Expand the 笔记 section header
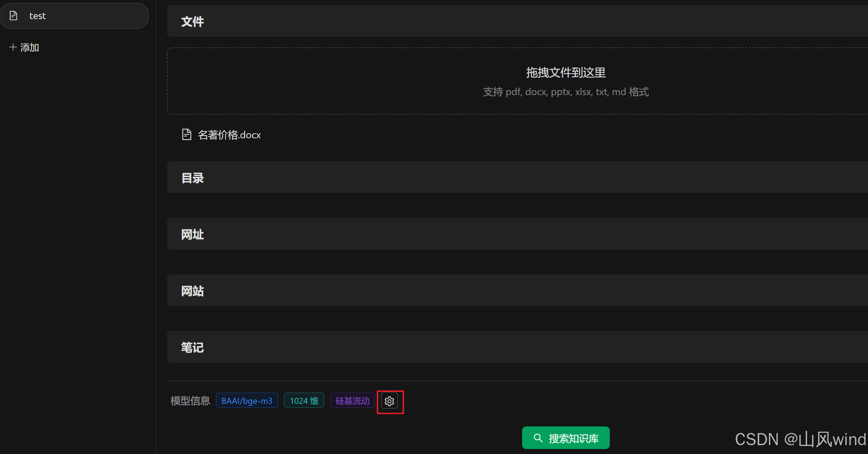 193,347
